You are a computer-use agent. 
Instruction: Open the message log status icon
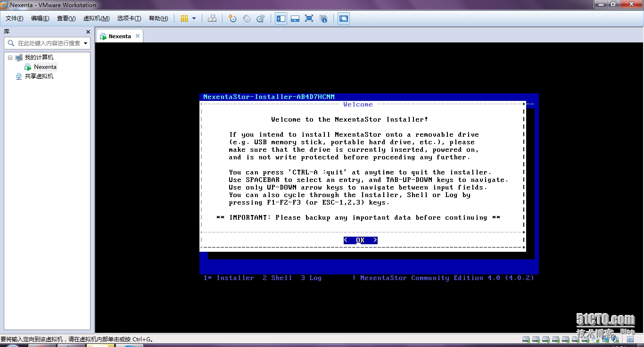point(630,339)
